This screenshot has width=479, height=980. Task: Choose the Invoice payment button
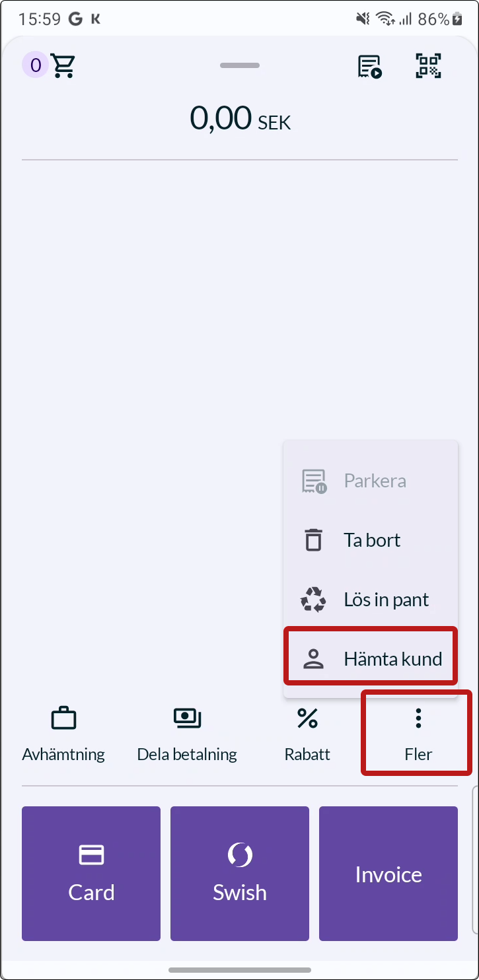click(388, 873)
